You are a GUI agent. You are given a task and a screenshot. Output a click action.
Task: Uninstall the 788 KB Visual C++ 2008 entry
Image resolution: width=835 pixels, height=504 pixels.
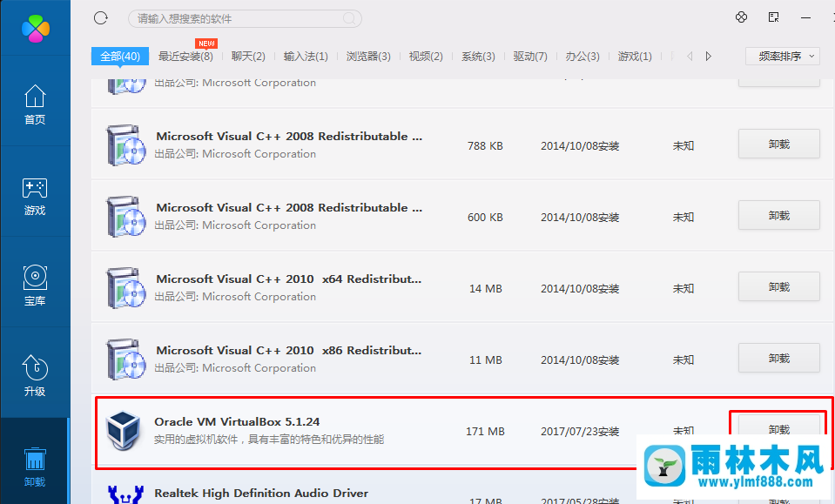coord(779,144)
